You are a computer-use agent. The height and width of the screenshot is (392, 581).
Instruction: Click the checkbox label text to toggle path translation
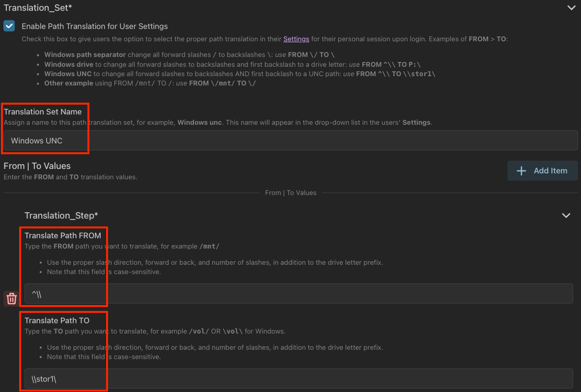point(95,26)
